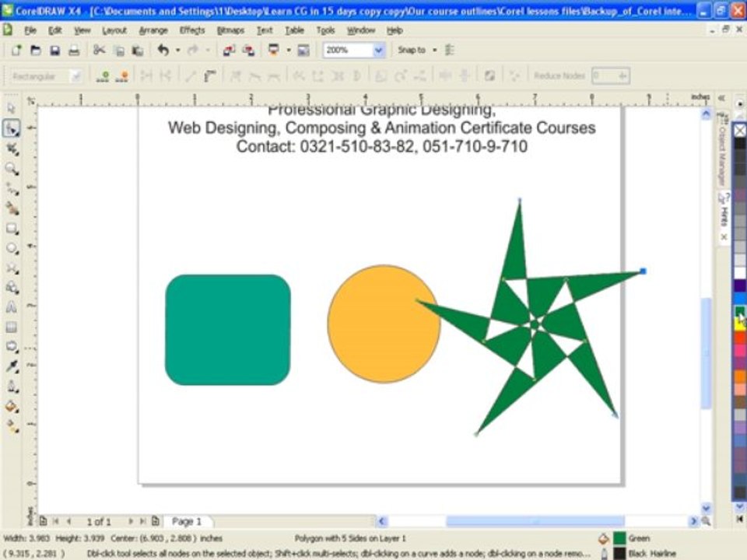Expand the Snap to dropdown

tap(434, 50)
